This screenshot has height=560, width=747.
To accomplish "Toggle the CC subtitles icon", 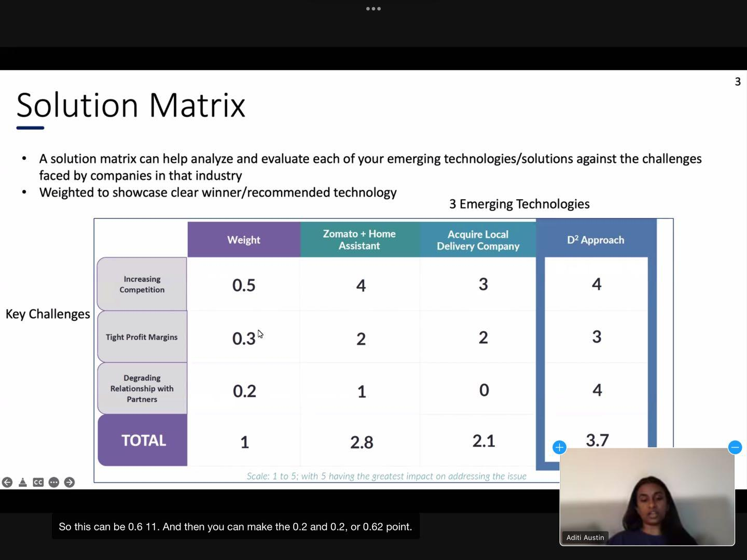I will [38, 482].
